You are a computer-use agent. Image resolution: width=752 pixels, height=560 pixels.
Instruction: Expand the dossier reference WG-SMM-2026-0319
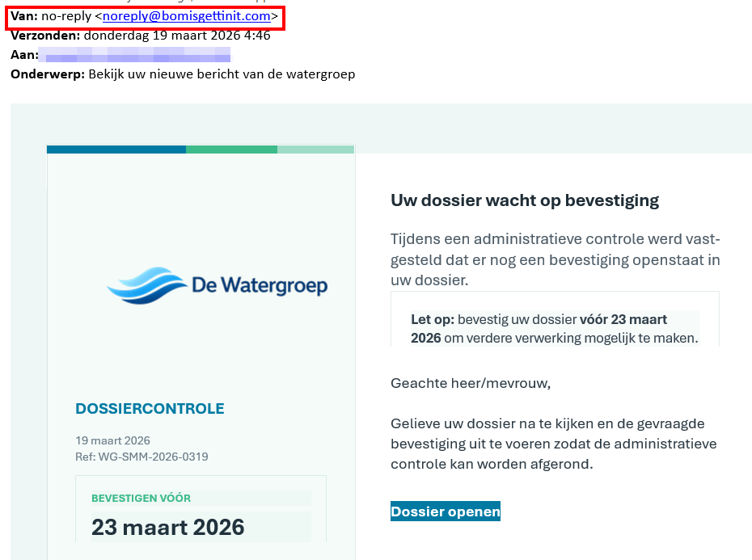tap(142, 456)
